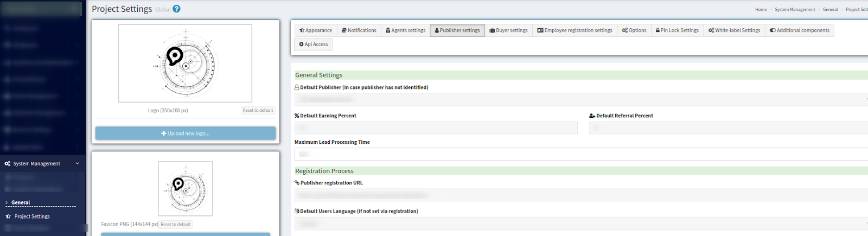Select the Buyer settings tab
Viewport: 868px width, 236px height.
[508, 30]
